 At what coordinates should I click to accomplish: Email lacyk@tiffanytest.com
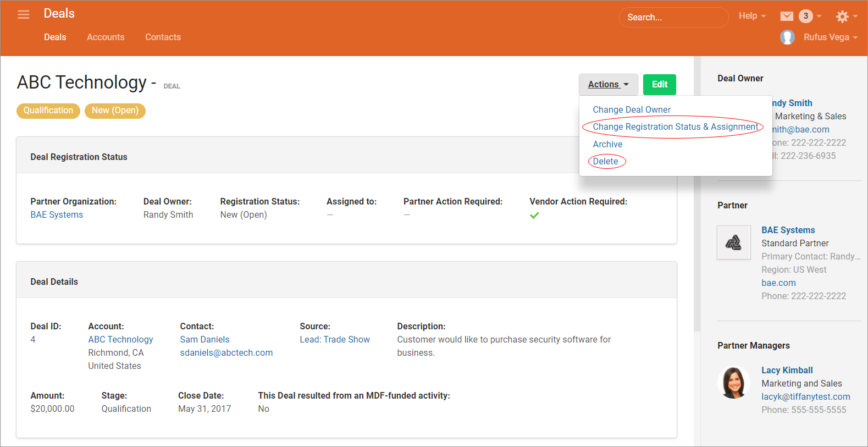[x=805, y=397]
